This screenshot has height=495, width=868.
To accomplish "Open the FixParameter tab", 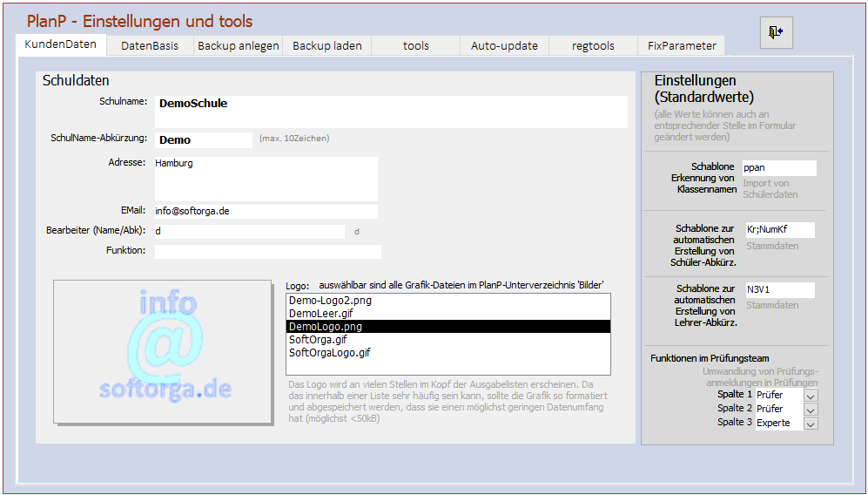I will pos(682,45).
